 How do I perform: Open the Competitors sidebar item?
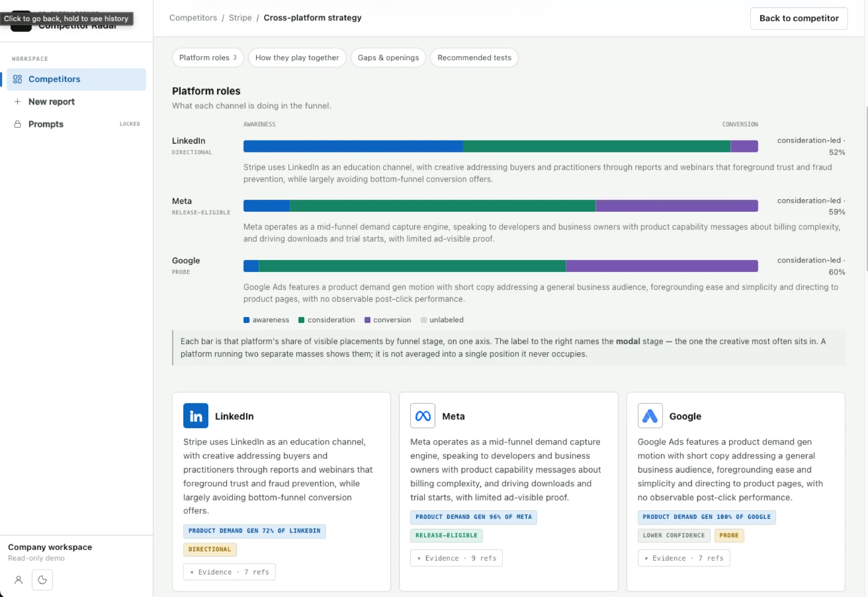coord(76,79)
